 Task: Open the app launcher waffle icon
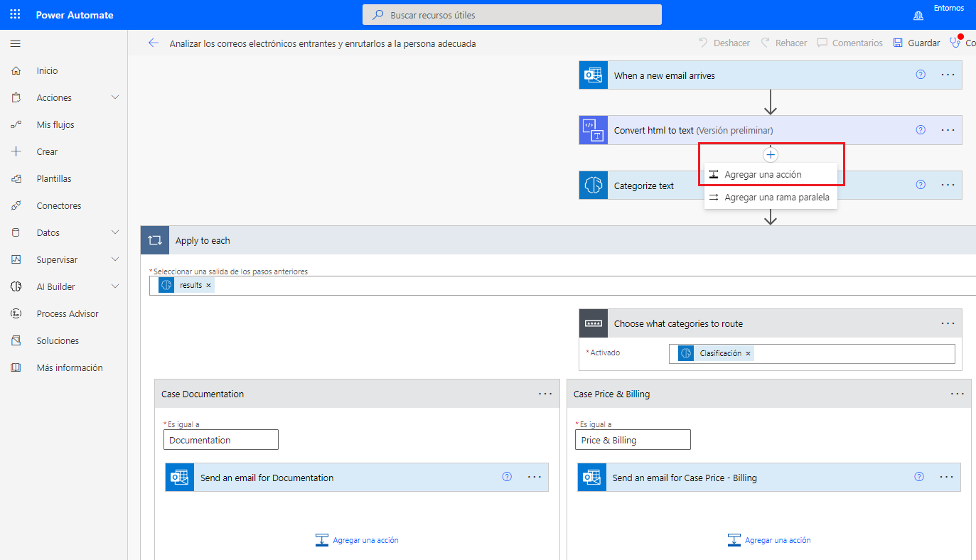(x=15, y=15)
